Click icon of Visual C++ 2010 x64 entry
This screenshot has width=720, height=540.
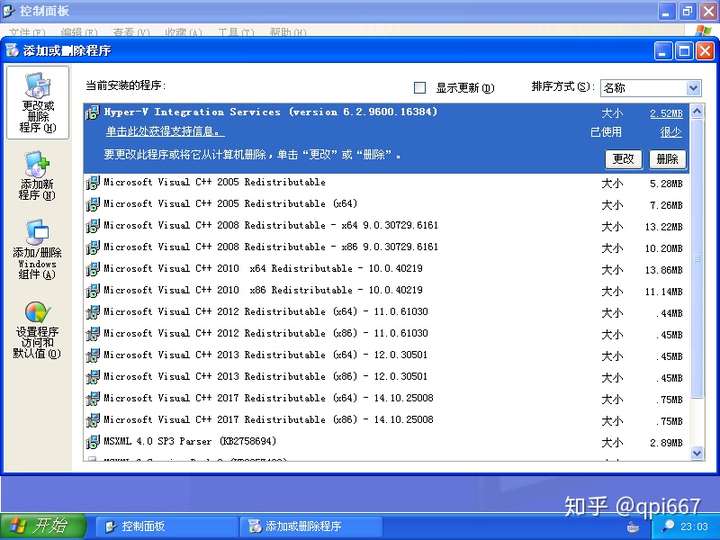point(92,269)
